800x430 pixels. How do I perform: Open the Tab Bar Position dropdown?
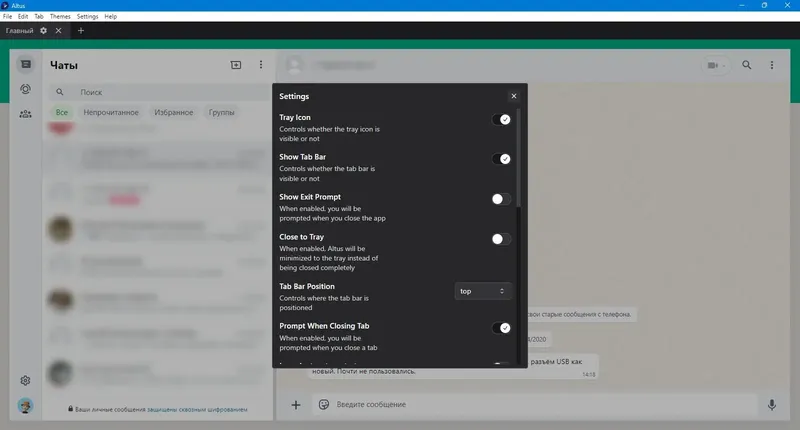tap(483, 291)
